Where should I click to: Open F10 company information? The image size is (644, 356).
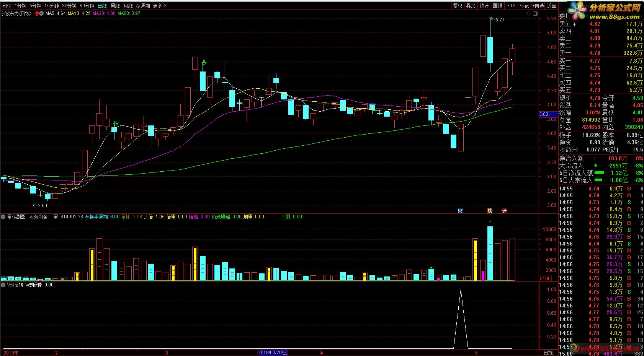click(x=511, y=6)
